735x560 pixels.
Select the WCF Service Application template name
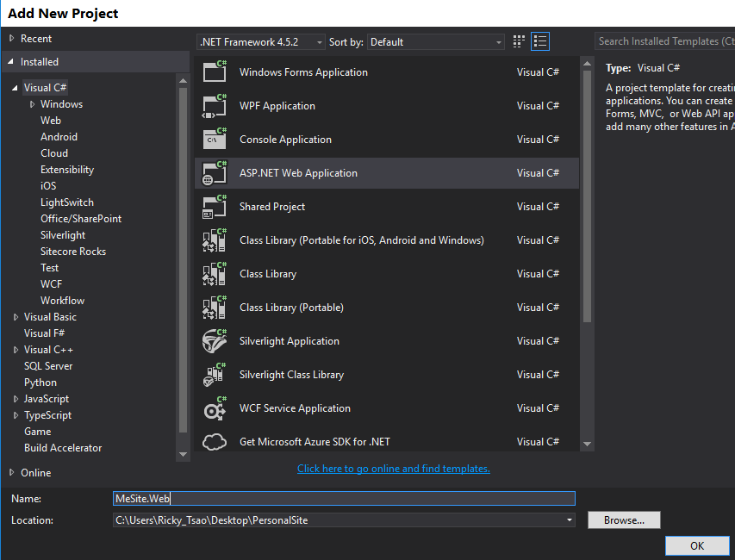pos(295,408)
